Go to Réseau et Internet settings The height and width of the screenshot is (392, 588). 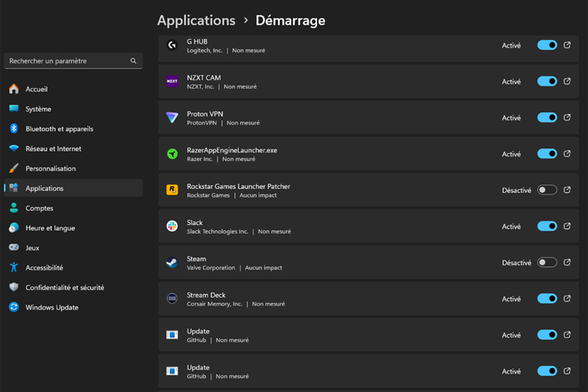pyautogui.click(x=73, y=149)
